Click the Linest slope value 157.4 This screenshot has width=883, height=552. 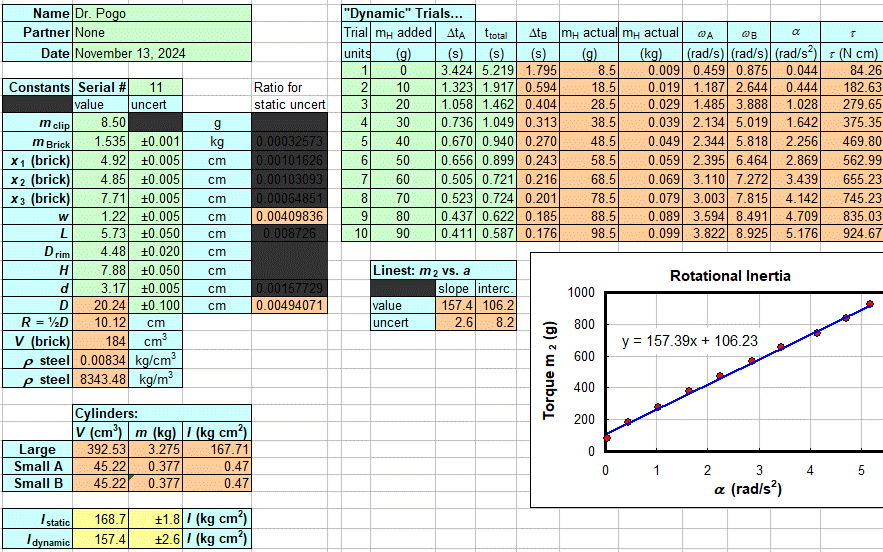(x=454, y=306)
